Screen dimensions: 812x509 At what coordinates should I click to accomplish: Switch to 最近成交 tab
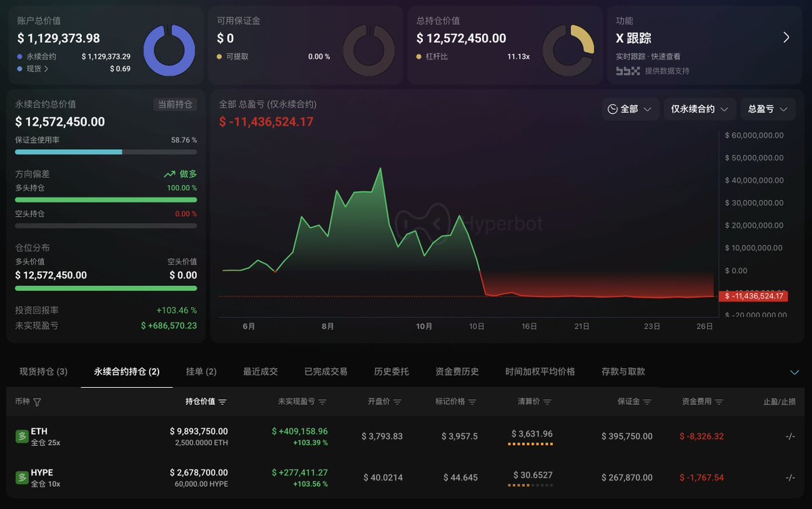(x=261, y=371)
